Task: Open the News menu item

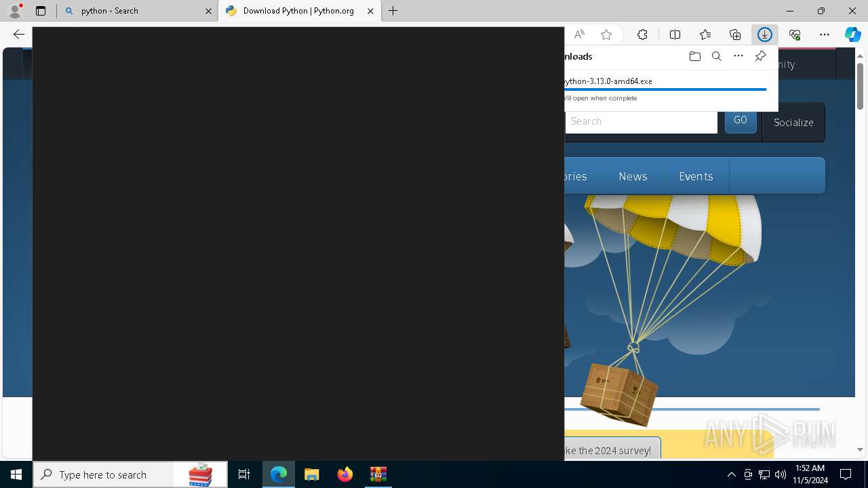Action: pos(633,176)
